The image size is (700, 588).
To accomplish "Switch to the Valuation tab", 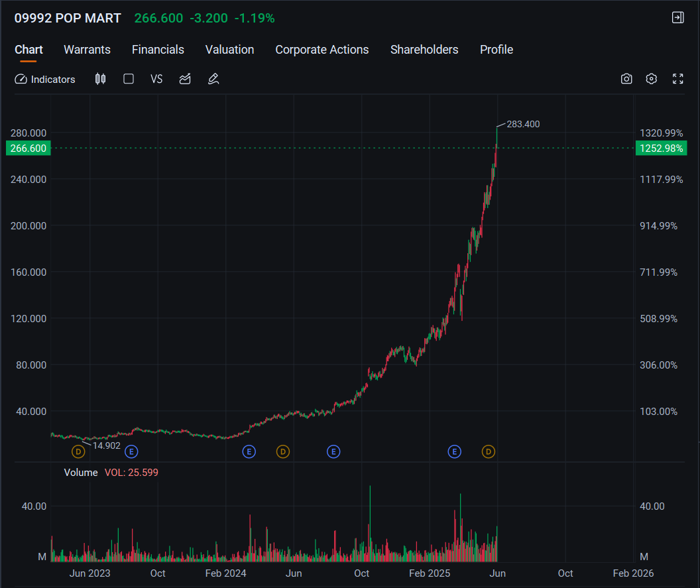I will [x=229, y=50].
